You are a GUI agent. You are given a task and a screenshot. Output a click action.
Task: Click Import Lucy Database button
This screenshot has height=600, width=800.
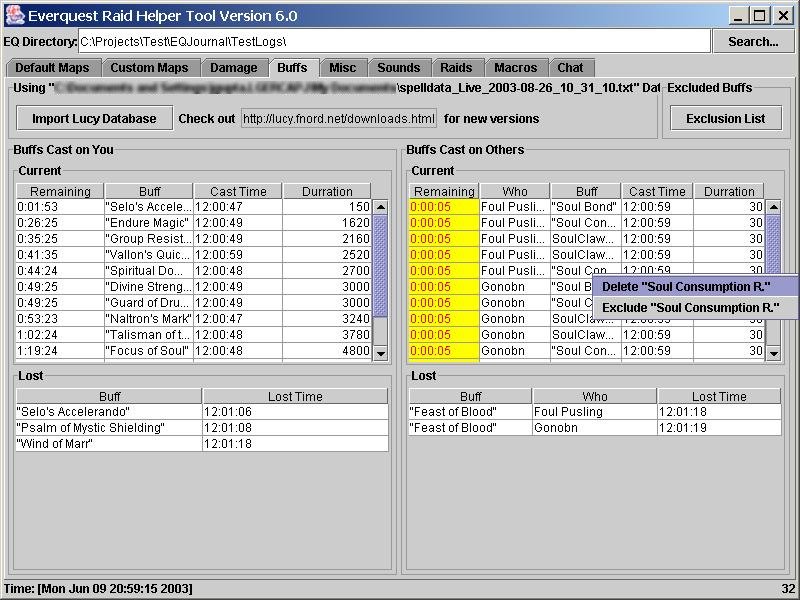click(x=94, y=118)
